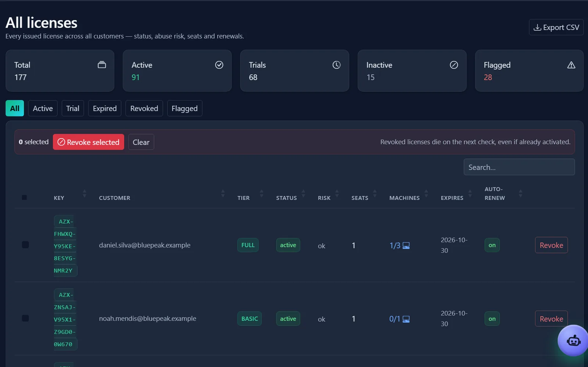Switch to the Flagged filter tab
Image resolution: width=588 pixels, height=367 pixels.
click(x=184, y=108)
